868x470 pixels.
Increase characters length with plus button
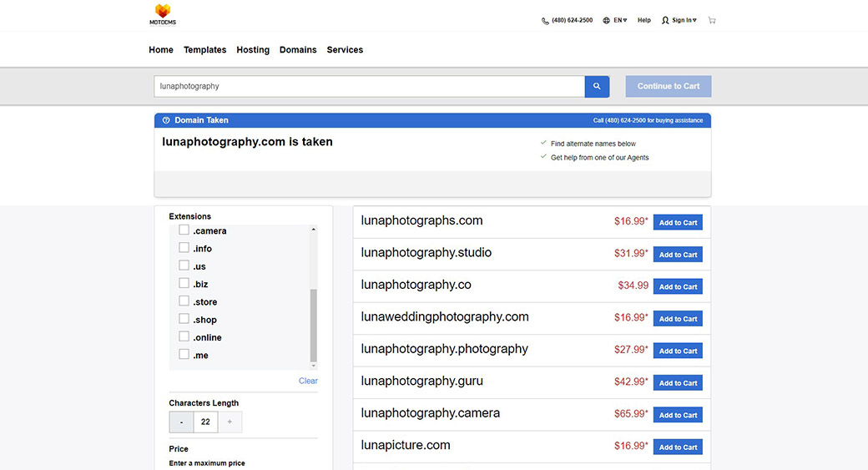tap(230, 422)
